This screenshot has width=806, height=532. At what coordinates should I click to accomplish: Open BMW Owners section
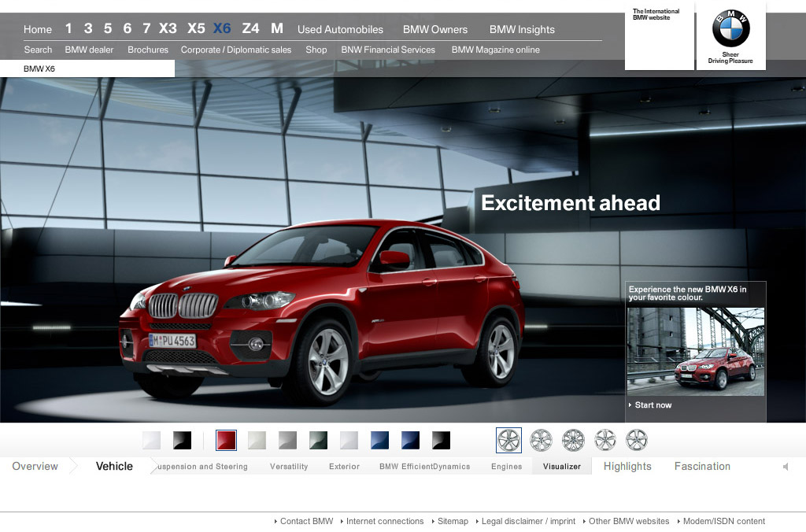tap(435, 30)
